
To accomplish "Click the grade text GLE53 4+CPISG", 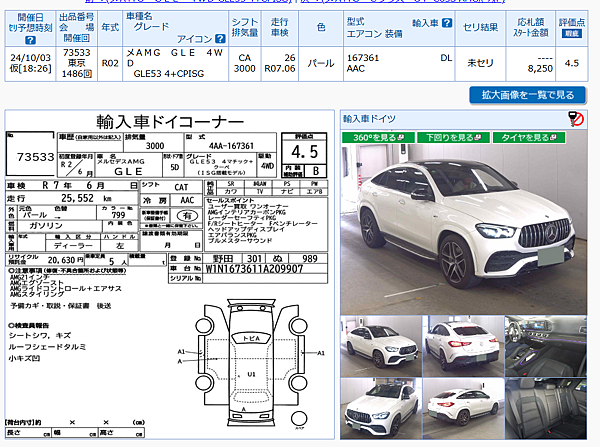I will tap(168, 73).
